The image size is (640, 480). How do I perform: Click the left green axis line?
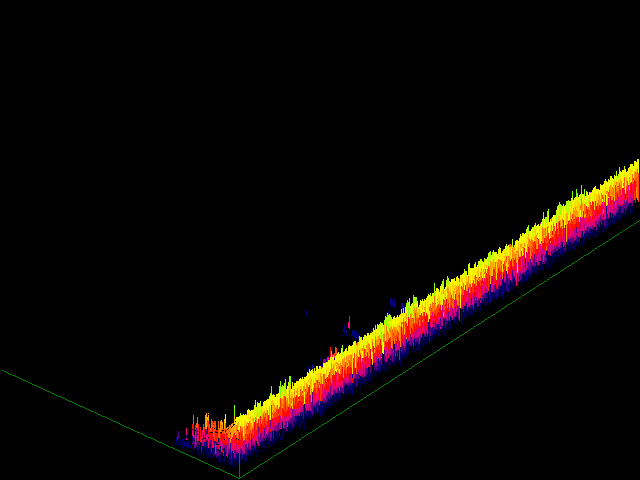(120, 421)
